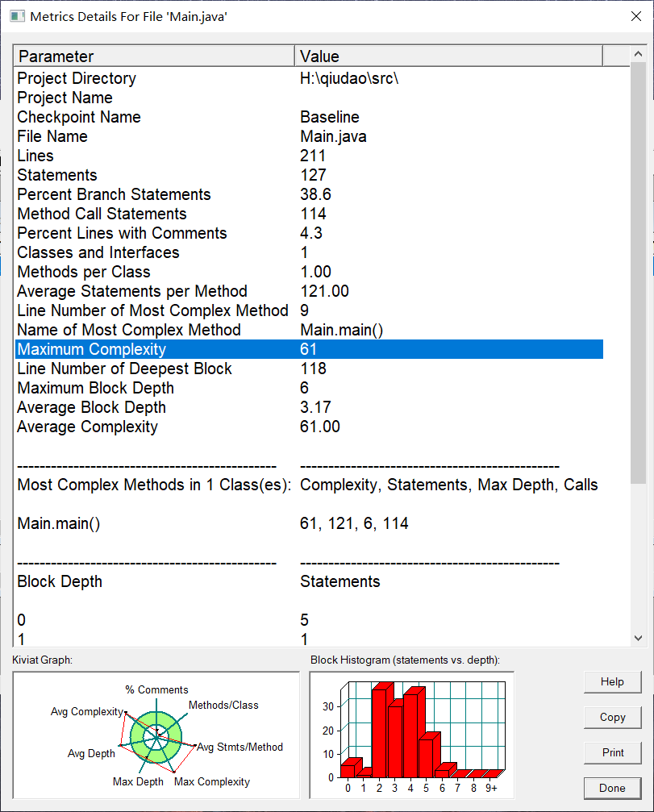This screenshot has height=812, width=654.
Task: Click the Print button
Action: pos(613,752)
